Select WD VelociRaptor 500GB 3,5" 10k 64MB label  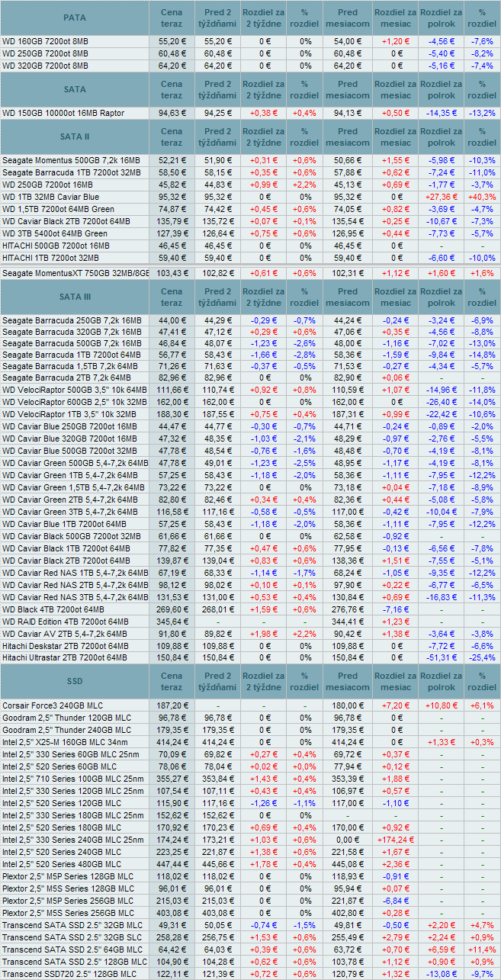coord(75,390)
